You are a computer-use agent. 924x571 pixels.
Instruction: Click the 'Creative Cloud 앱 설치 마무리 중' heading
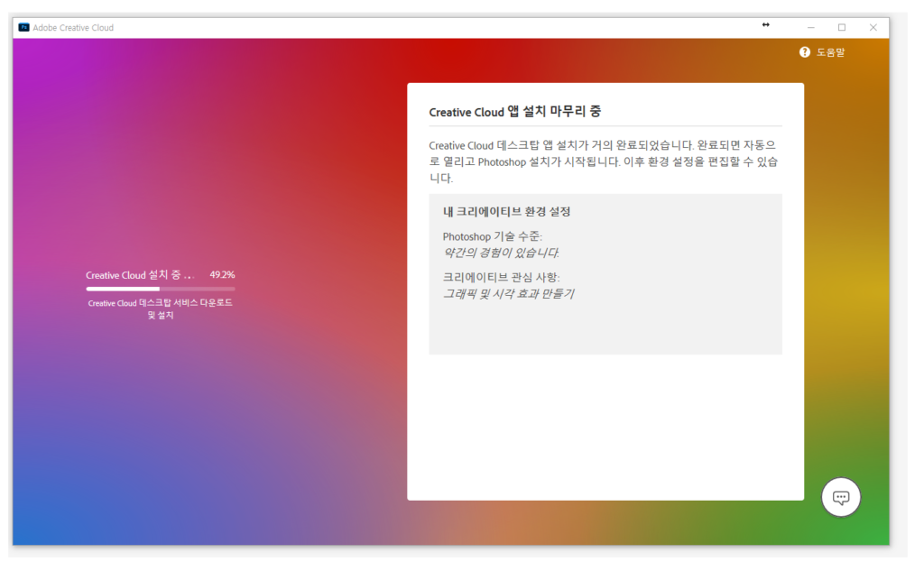point(514,111)
